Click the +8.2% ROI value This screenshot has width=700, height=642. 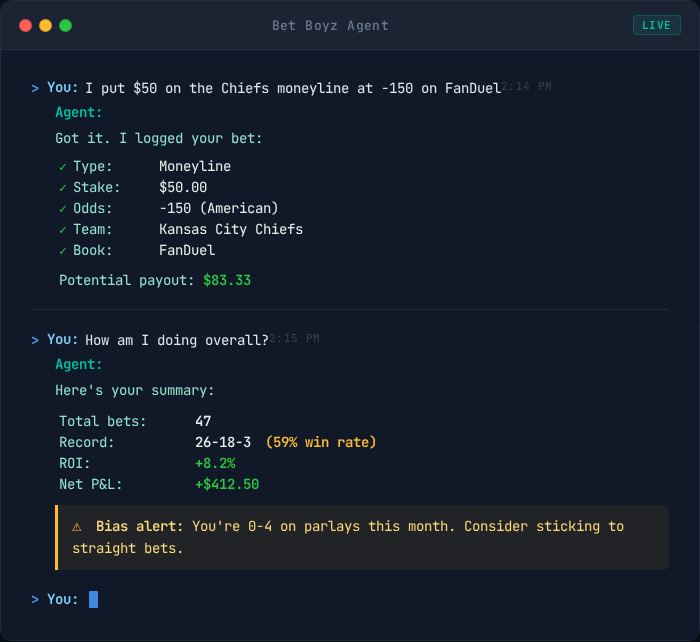[215, 463]
